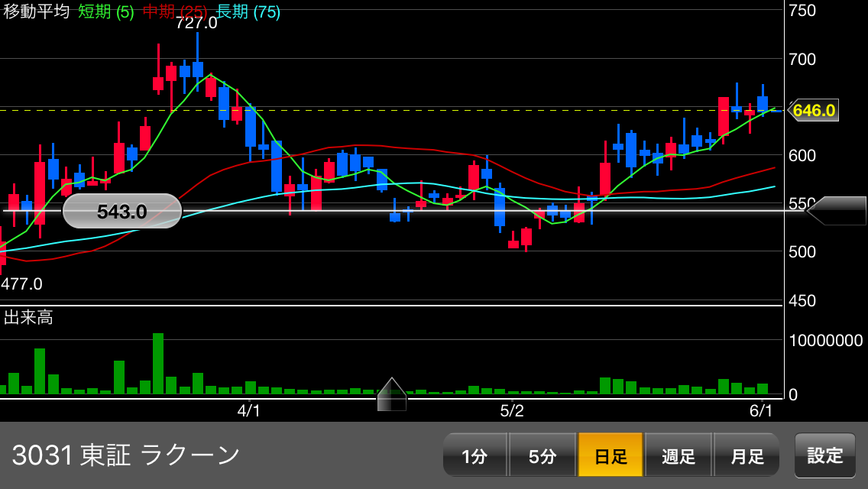
Task: Click the 長期 (75) moving average legend
Action: pyautogui.click(x=248, y=11)
